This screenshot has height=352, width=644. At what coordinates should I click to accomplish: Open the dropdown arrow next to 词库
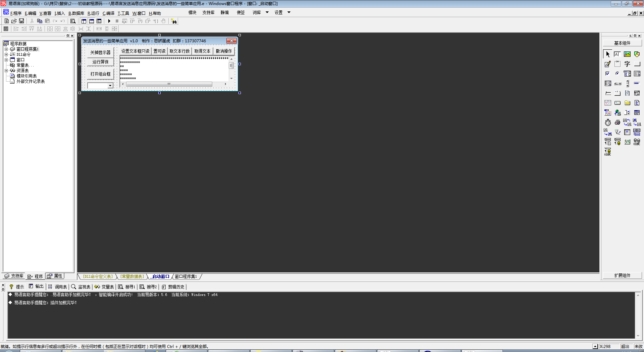coord(267,12)
